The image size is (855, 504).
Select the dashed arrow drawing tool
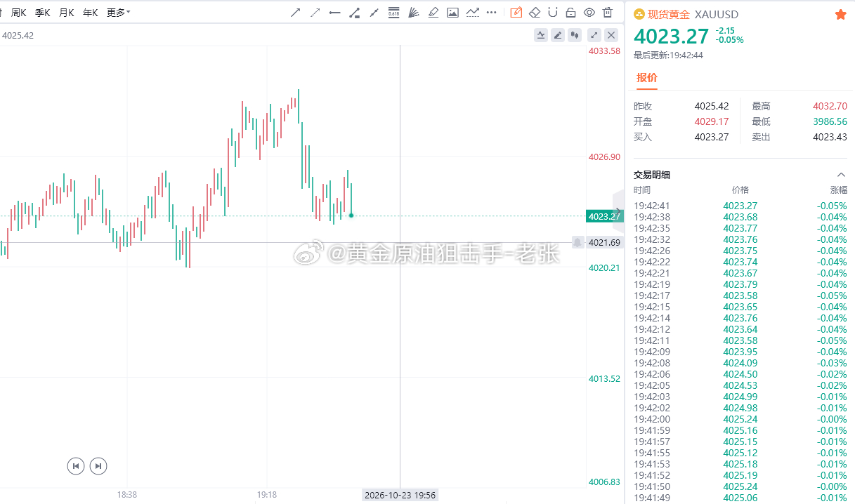pyautogui.click(x=315, y=12)
